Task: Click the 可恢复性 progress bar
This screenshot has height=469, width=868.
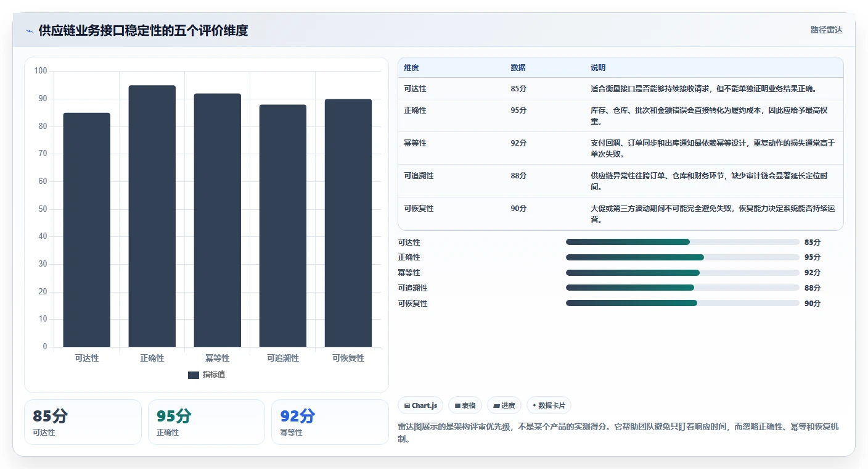Action: coord(682,303)
